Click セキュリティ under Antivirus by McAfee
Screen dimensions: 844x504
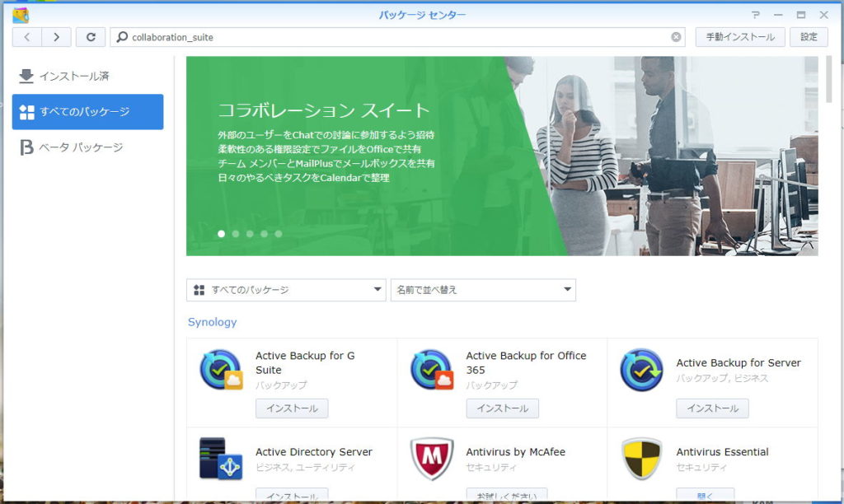pos(491,468)
